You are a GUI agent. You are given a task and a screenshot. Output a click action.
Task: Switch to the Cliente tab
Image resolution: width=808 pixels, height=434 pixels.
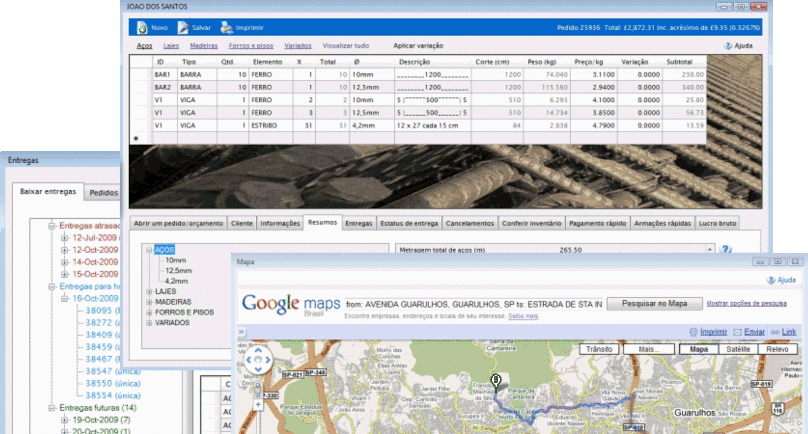pyautogui.click(x=242, y=223)
